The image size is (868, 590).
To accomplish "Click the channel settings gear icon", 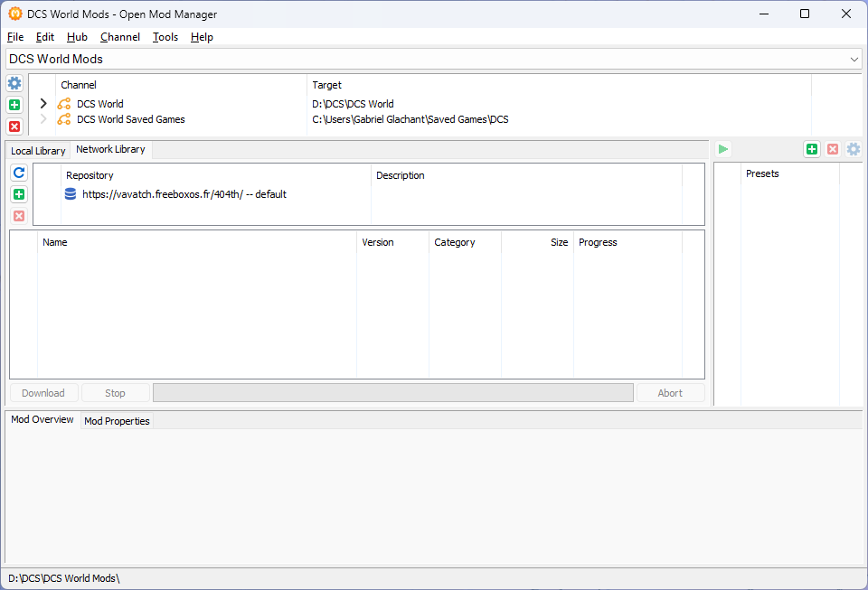I will tap(14, 83).
